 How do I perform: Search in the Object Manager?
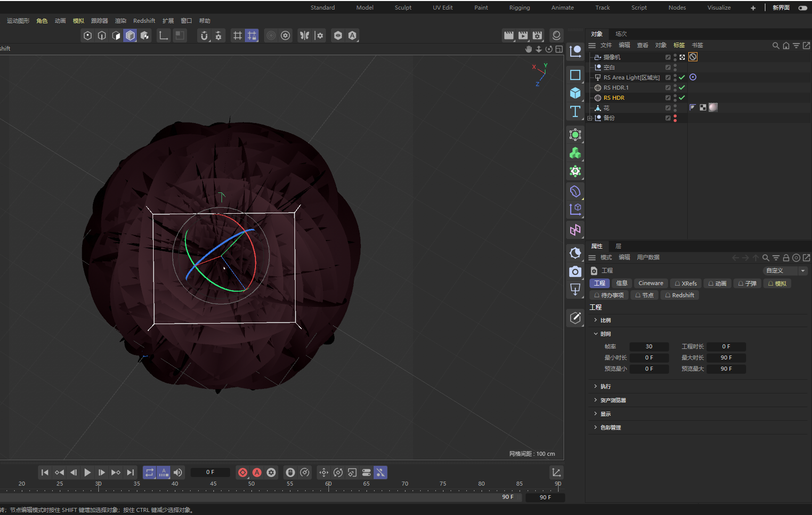coord(776,46)
